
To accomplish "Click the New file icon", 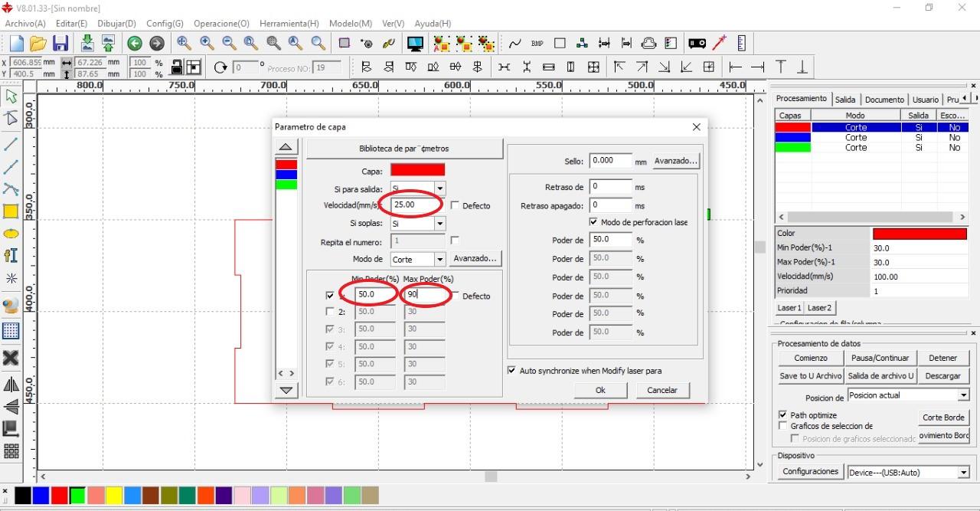I will click(x=16, y=44).
